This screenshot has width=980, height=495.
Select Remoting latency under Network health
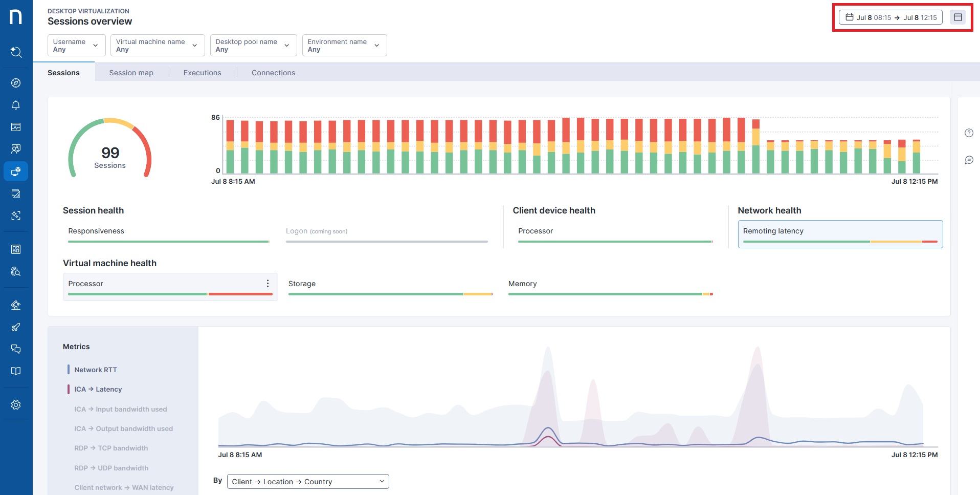click(x=840, y=233)
